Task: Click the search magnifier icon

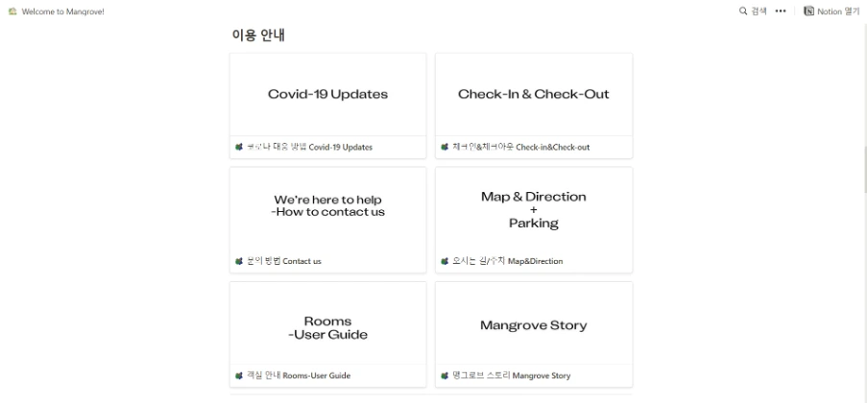Action: click(x=743, y=12)
